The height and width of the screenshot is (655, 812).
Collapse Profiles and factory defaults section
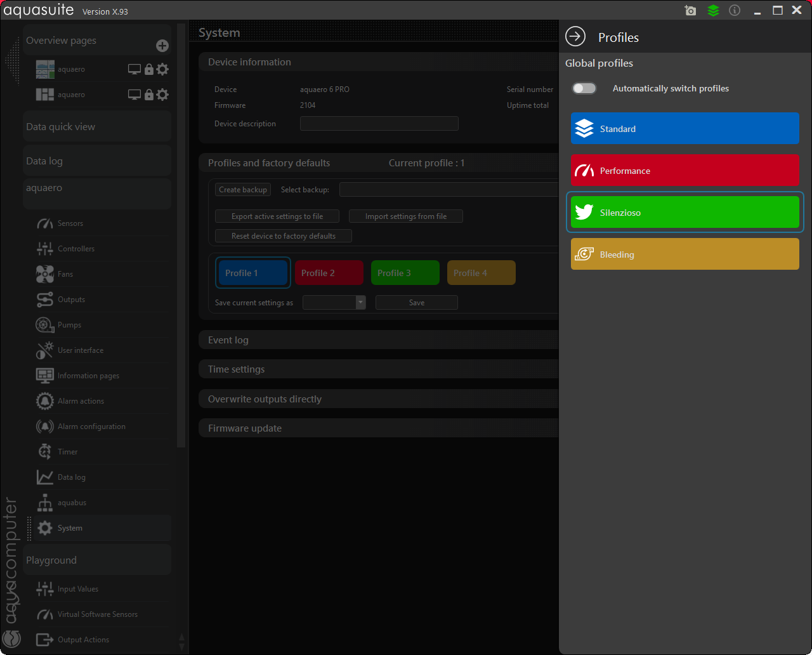pos(379,163)
